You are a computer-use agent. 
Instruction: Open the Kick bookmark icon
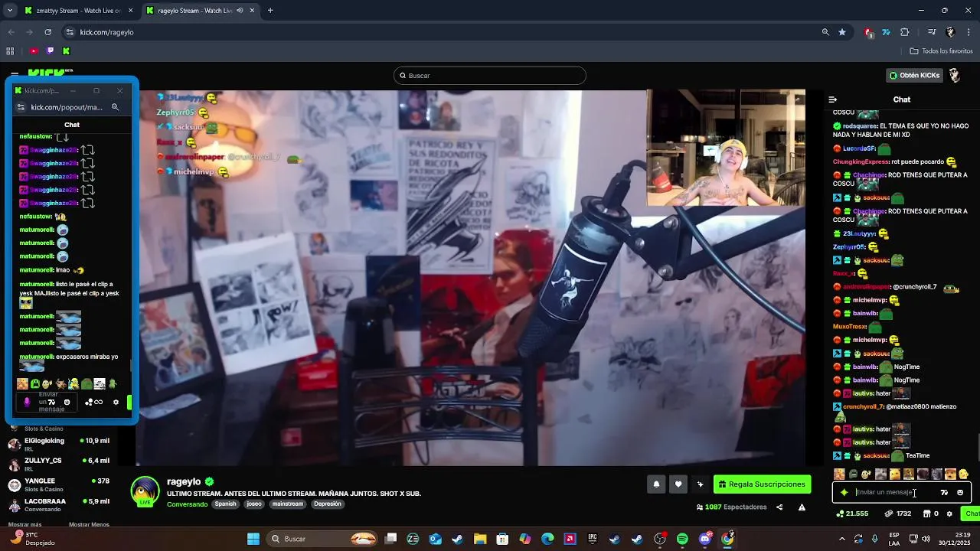pyautogui.click(x=66, y=51)
